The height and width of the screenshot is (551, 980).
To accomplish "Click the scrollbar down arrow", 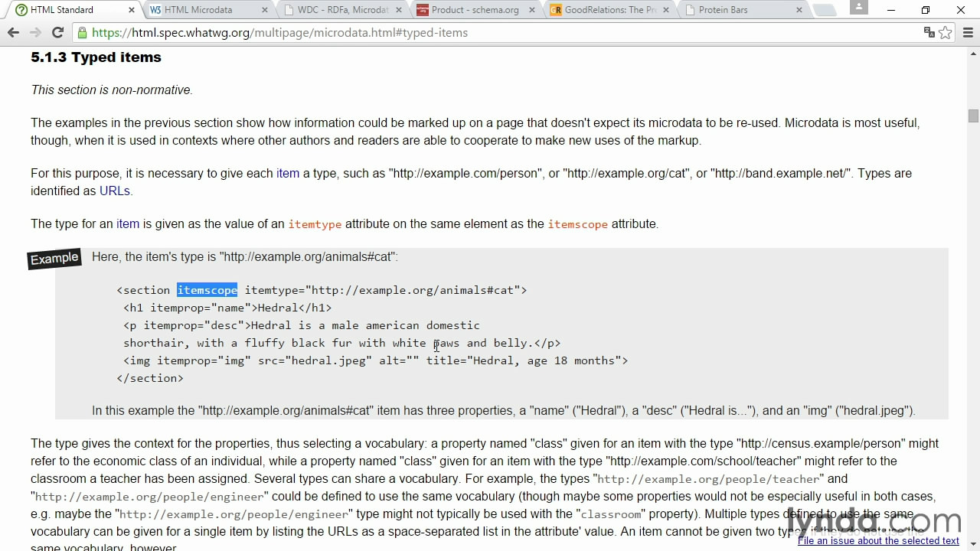I will click(x=973, y=545).
